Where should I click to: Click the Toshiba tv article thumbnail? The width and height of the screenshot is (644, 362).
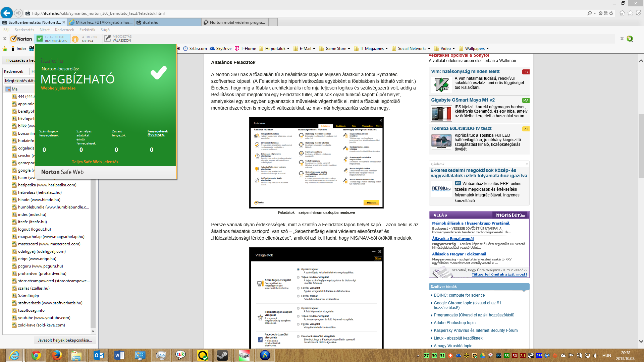tap(441, 141)
